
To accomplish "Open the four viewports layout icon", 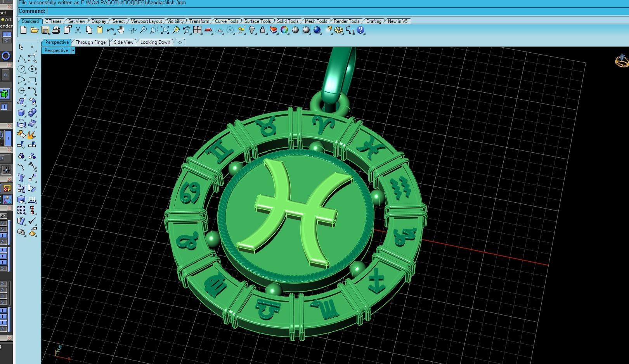I will tap(198, 30).
